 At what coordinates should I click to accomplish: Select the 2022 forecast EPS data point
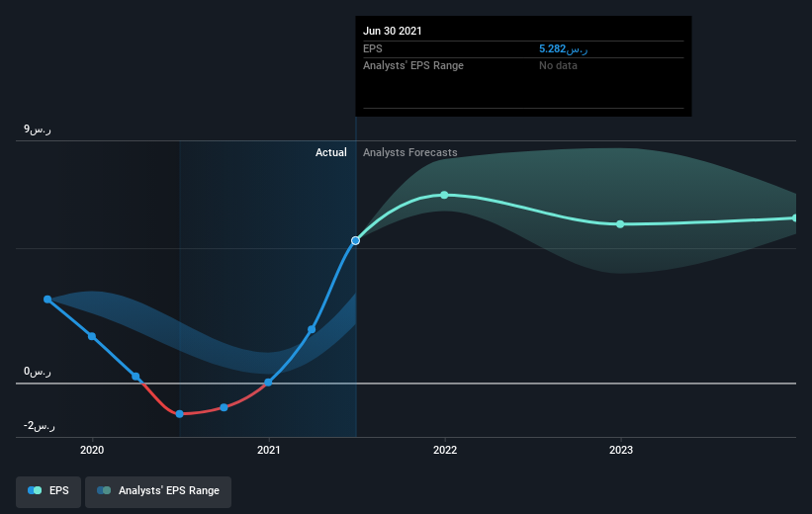pyautogui.click(x=444, y=195)
